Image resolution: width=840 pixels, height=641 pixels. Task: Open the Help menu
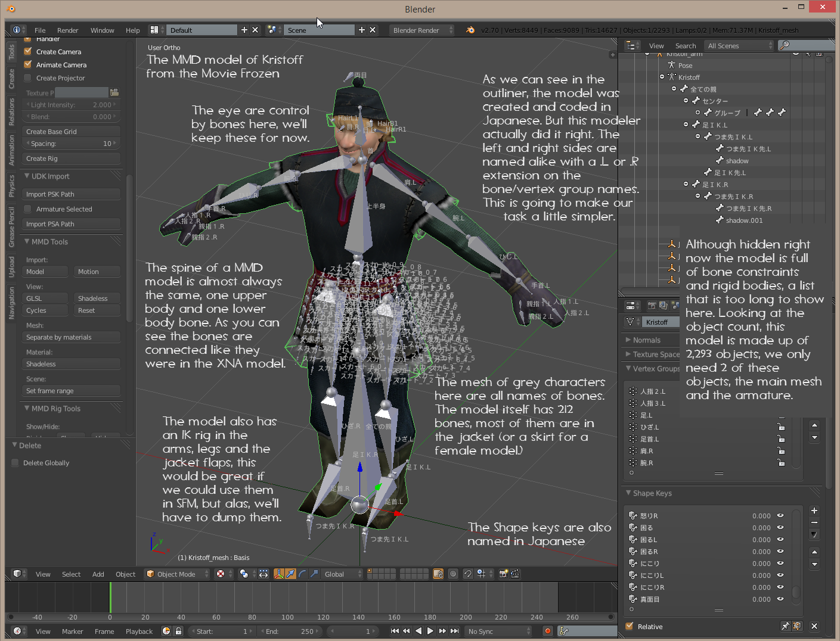[133, 30]
